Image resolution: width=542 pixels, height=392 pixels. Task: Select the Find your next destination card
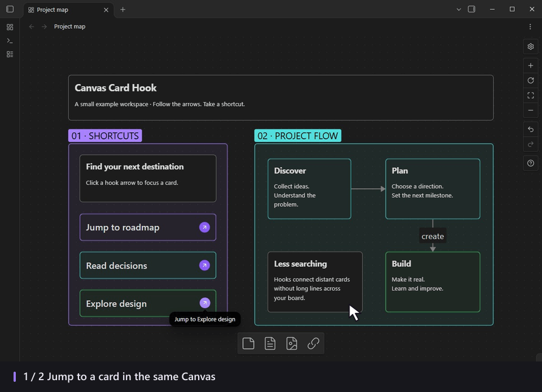pos(148,178)
